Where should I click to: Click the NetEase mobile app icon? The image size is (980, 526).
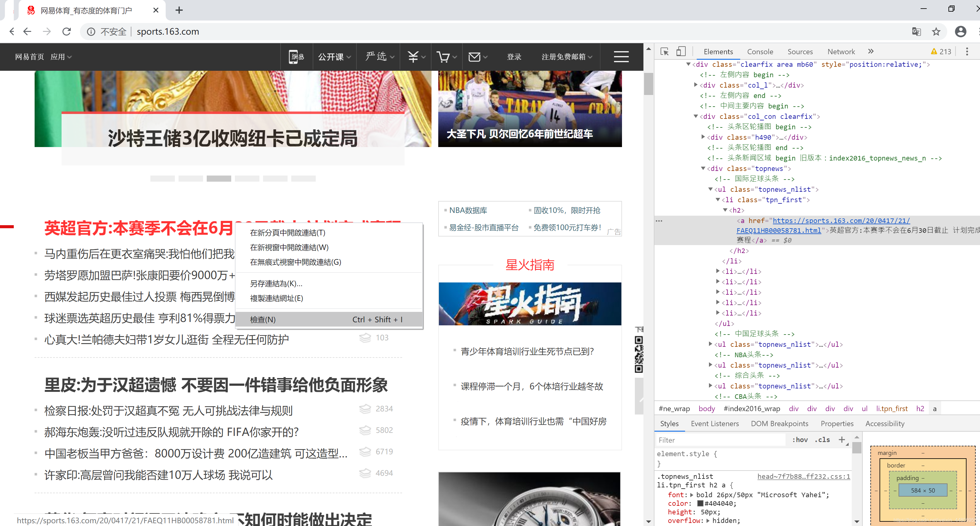pos(296,57)
